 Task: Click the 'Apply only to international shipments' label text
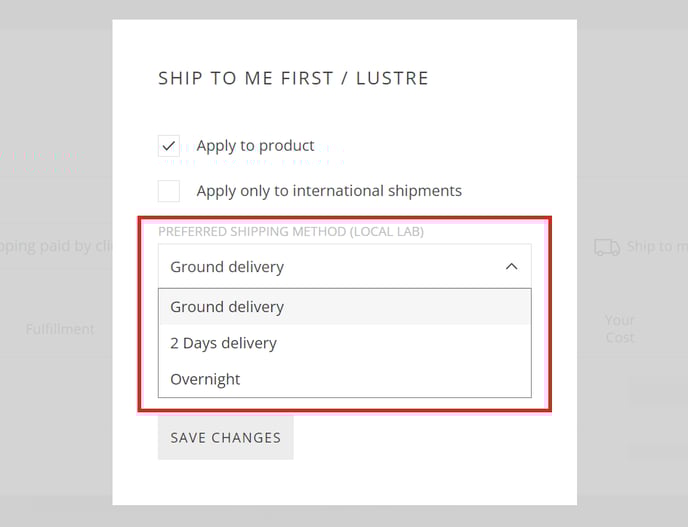tap(329, 191)
